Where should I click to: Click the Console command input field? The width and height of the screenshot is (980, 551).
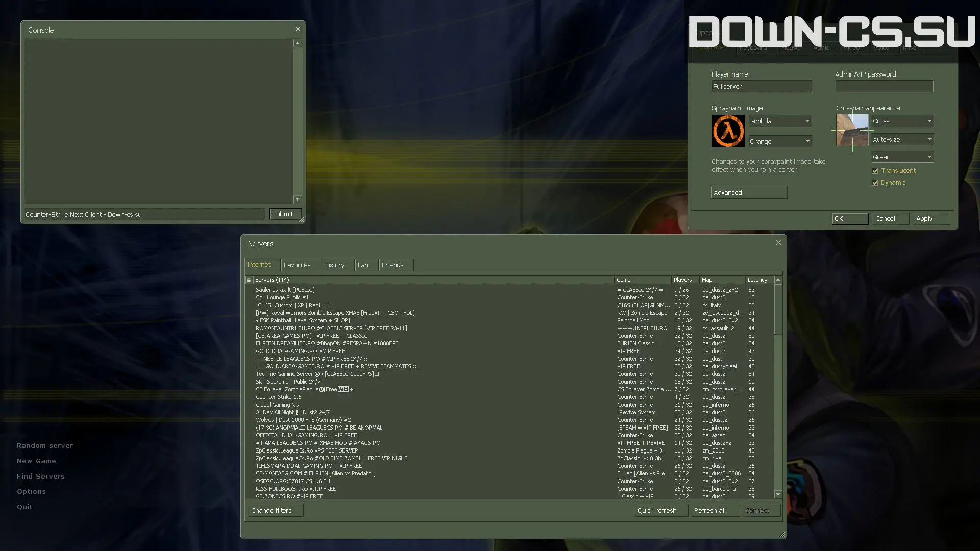tap(144, 214)
